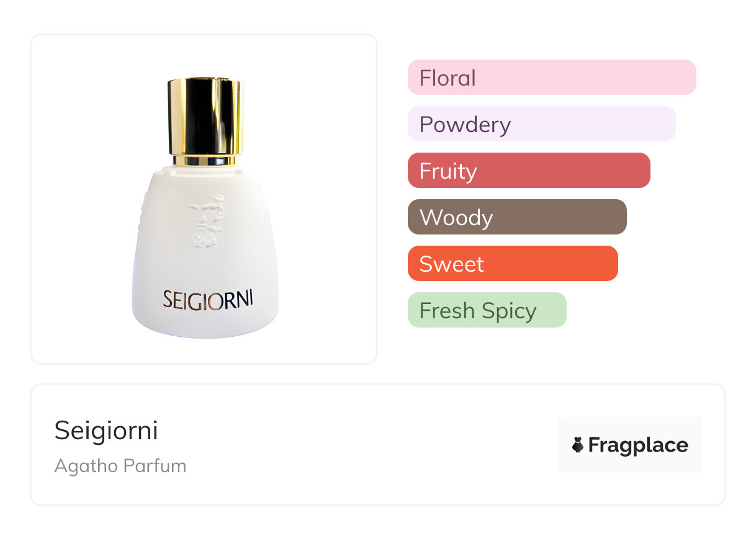Click the word Parfum in the subtitle
The image size is (756, 536).
(x=161, y=466)
